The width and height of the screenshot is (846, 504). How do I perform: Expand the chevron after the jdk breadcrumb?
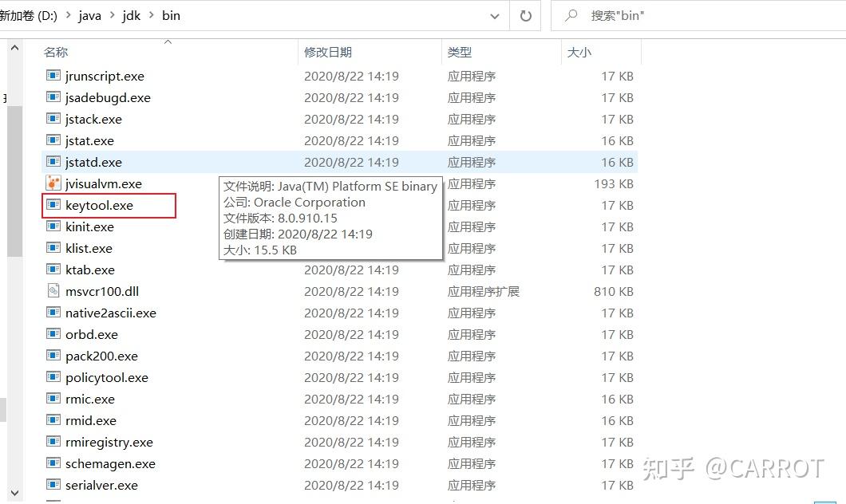(x=151, y=14)
